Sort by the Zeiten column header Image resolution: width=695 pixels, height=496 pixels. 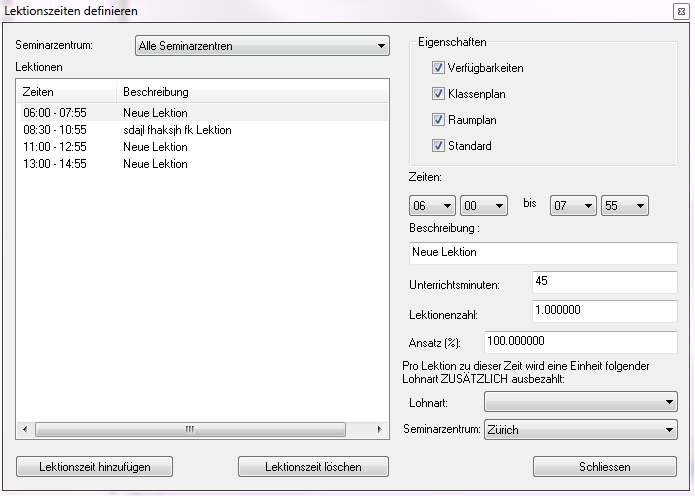[x=66, y=92]
